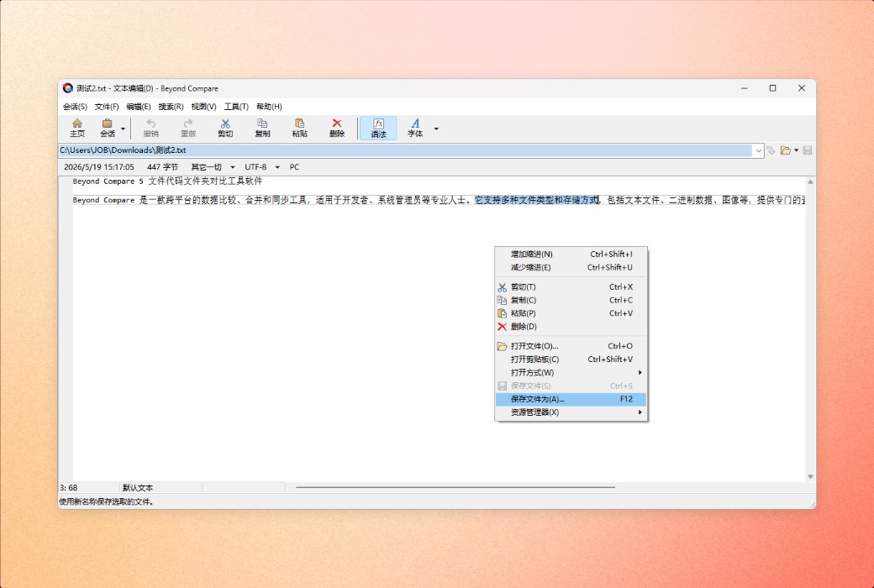The height and width of the screenshot is (588, 874).
Task: Click the Delete (删除) red X toolbar icon
Action: [337, 128]
